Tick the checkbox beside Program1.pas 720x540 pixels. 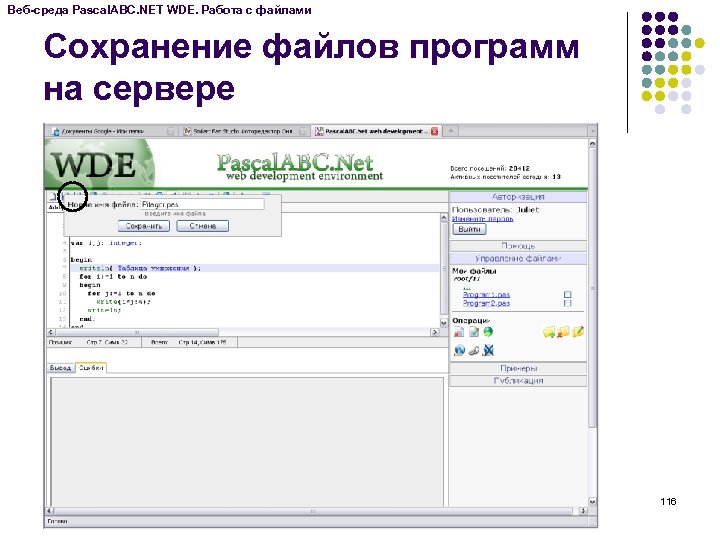coord(568,294)
